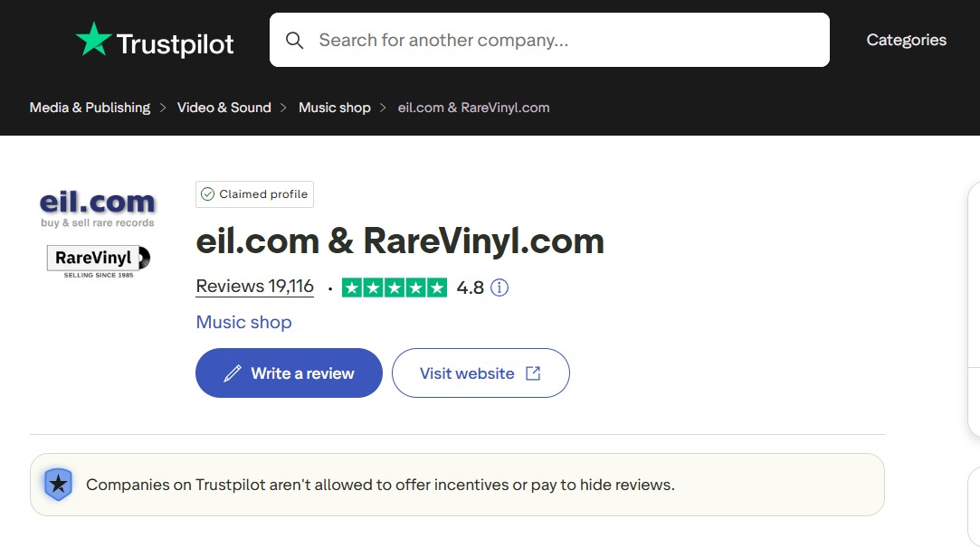Click the RareVinyl logo image
The width and height of the screenshot is (980, 547).
98,260
